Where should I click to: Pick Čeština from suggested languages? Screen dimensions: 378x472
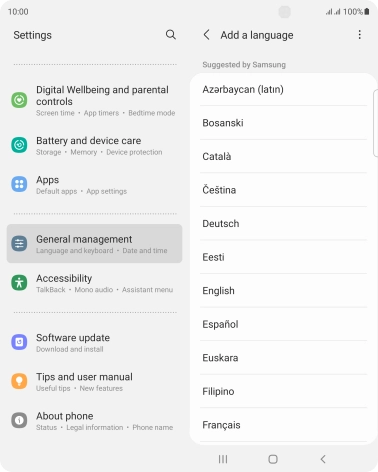coord(283,190)
